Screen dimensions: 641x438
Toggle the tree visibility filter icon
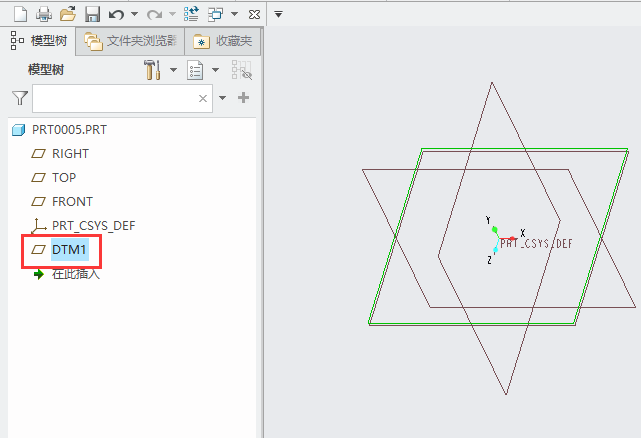pos(242,70)
